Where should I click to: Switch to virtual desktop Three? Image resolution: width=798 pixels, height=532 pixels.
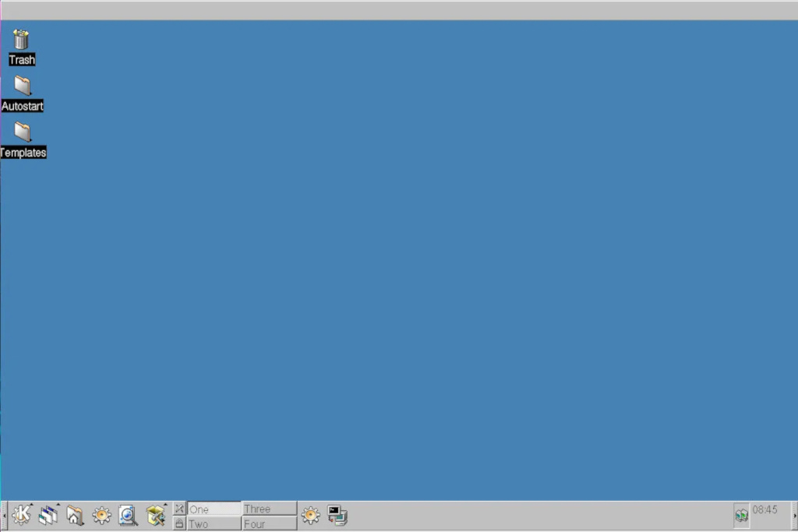tap(269, 509)
